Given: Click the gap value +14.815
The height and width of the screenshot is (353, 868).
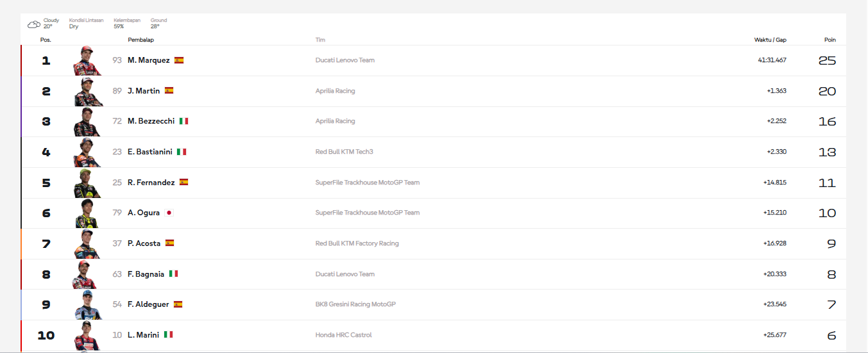Looking at the screenshot, I should tap(774, 183).
